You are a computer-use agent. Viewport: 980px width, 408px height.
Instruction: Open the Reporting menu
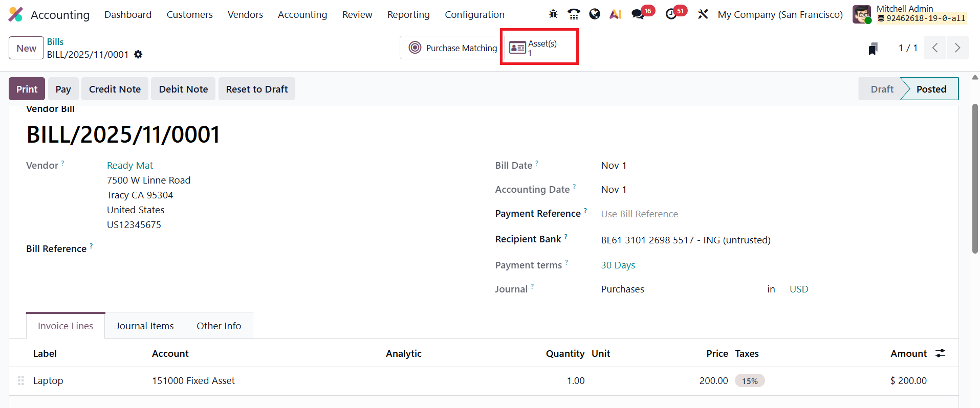click(408, 14)
